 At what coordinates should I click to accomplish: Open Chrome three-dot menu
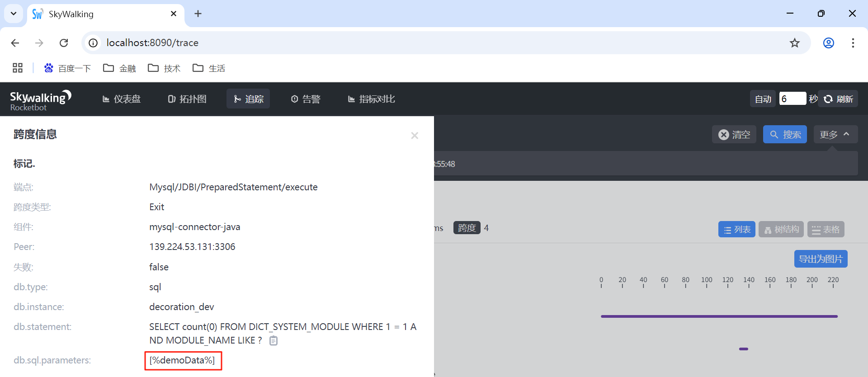(853, 43)
